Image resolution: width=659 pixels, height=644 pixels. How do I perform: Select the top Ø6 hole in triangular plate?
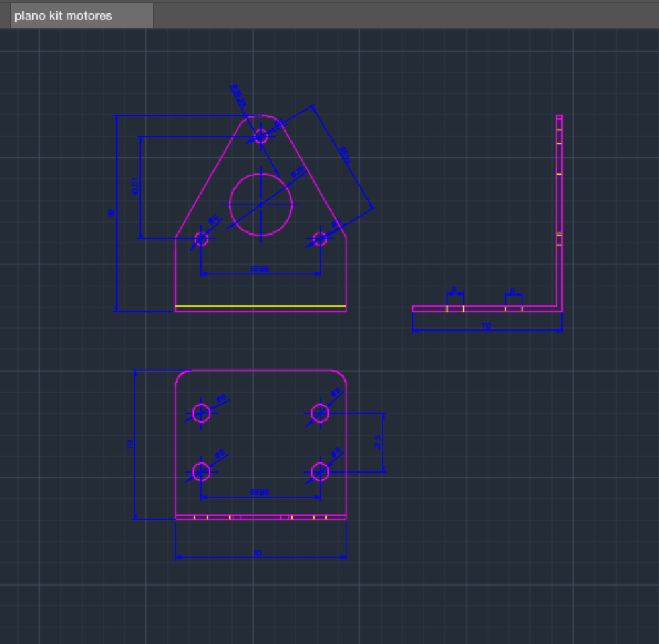pos(261,136)
